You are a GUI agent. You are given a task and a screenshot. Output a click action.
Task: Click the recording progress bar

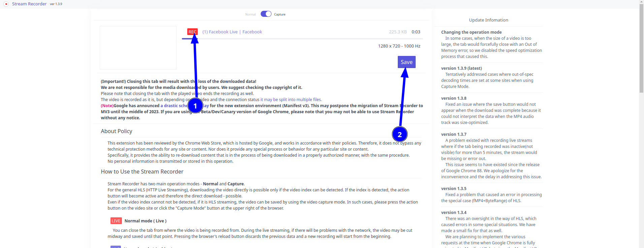point(302,39)
